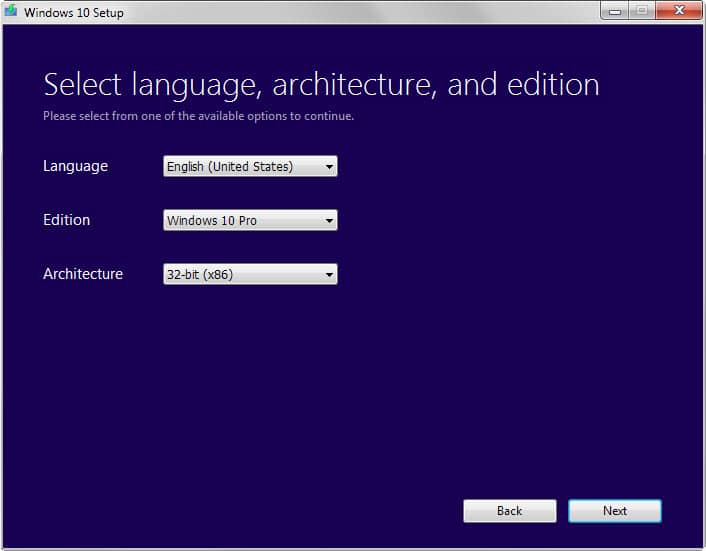Close the Windows 10 Setup window

tap(678, 11)
